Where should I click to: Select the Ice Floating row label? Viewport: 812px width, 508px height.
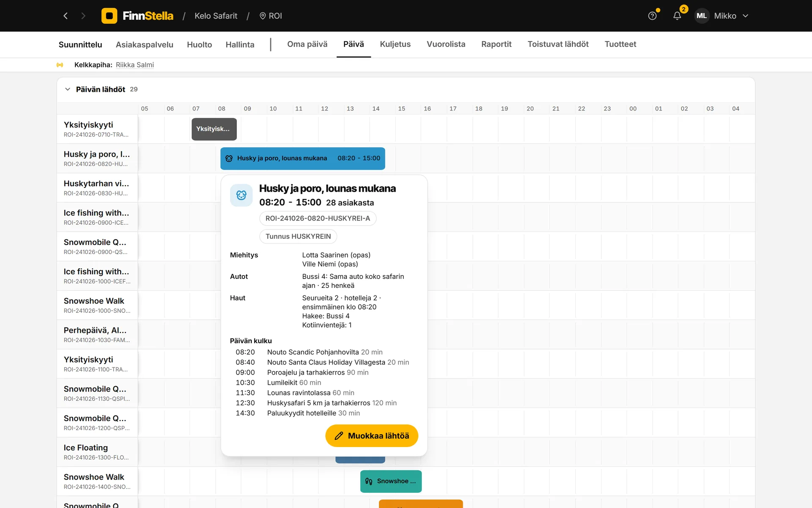pyautogui.click(x=97, y=452)
